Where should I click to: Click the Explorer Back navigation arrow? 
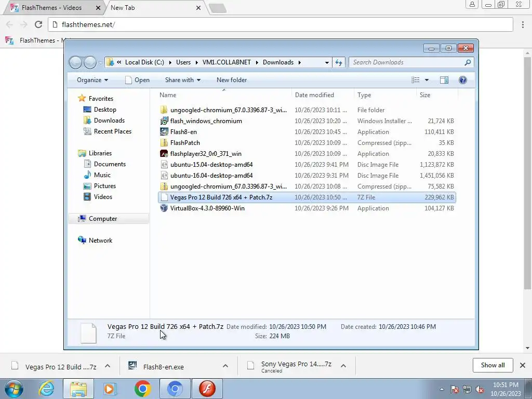(x=75, y=62)
